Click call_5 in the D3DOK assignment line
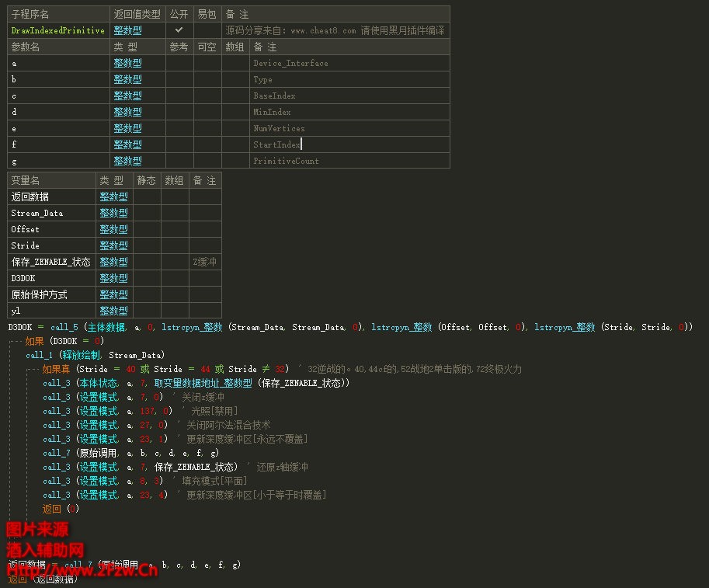The image size is (709, 588). click(64, 326)
